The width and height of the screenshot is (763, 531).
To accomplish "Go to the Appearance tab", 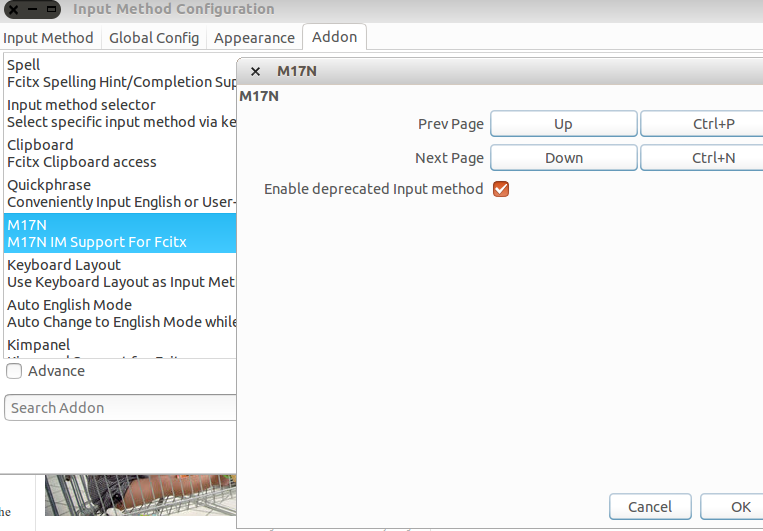I will coord(254,37).
